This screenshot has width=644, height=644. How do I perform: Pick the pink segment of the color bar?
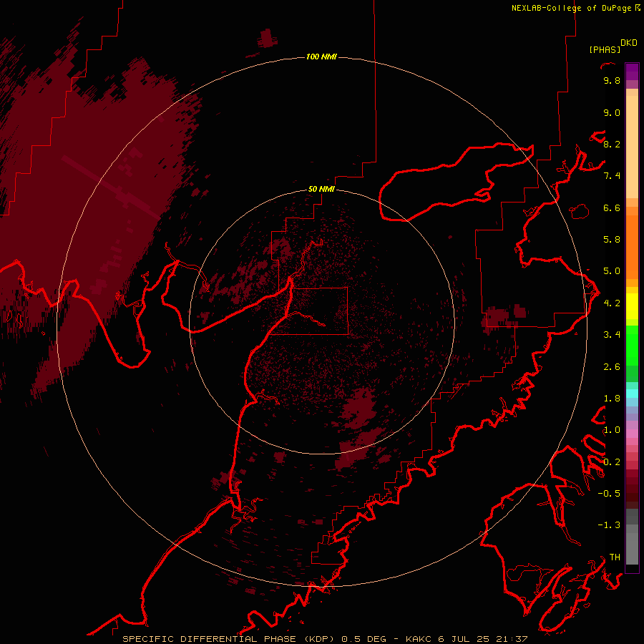632,434
